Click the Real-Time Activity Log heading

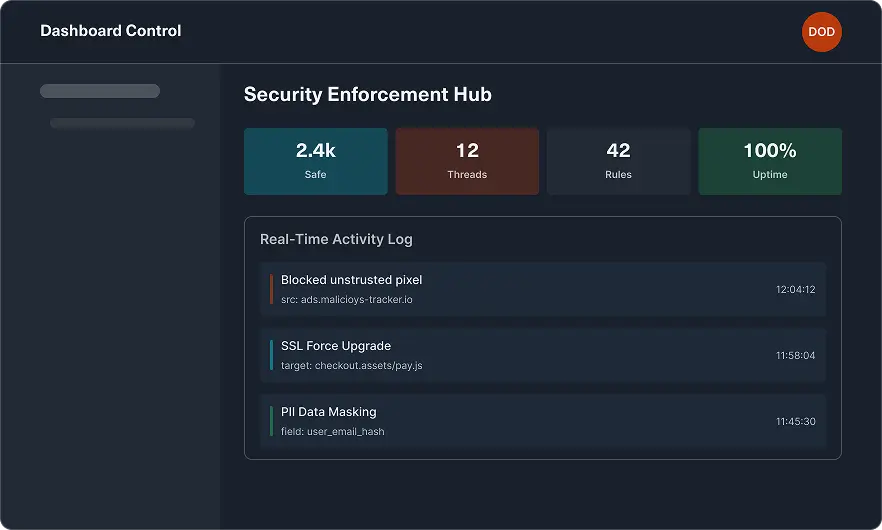(x=336, y=239)
